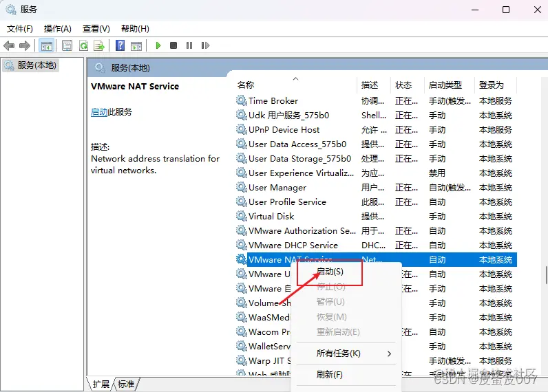
Task: Click the gear icon beside User Manager
Action: (x=241, y=187)
